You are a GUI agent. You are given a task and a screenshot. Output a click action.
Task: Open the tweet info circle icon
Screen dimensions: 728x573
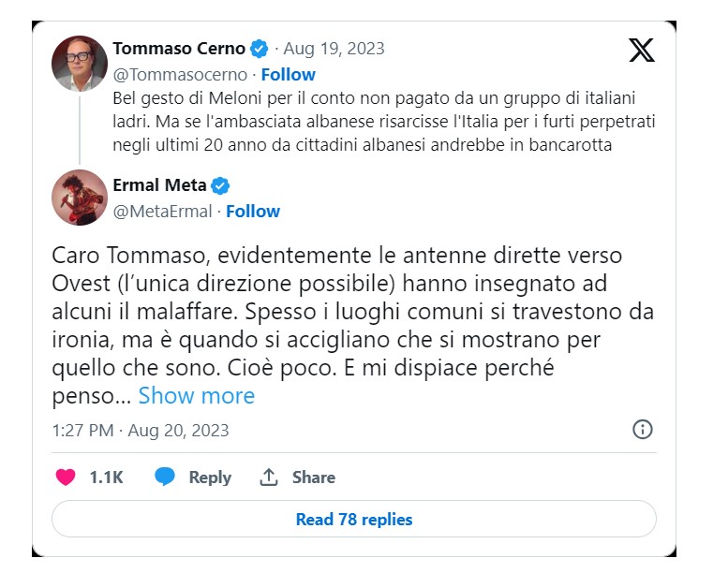tap(643, 430)
